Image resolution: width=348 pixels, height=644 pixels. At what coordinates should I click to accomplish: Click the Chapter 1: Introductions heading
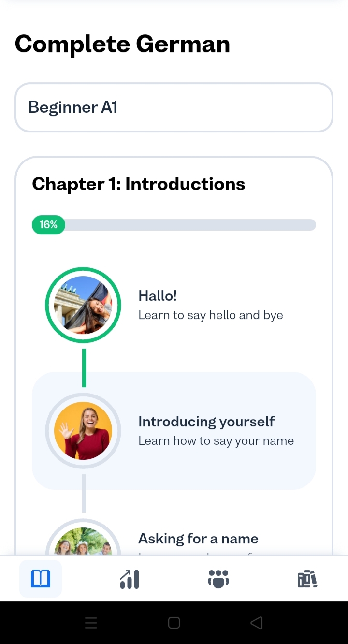click(139, 184)
